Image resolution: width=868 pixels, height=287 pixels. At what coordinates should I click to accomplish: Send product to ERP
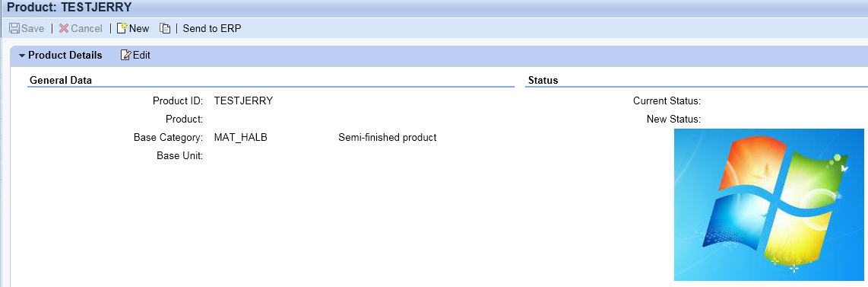pyautogui.click(x=212, y=28)
